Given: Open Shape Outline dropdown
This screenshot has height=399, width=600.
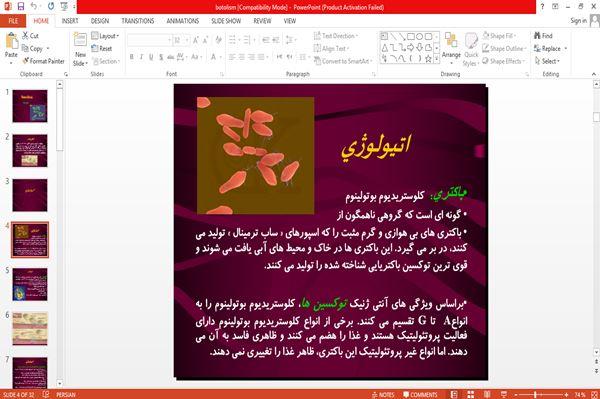Looking at the screenshot, I should (504, 49).
